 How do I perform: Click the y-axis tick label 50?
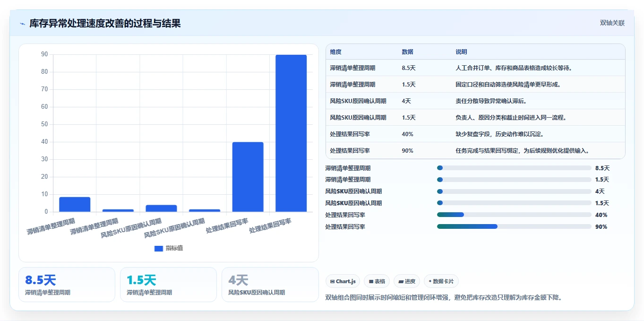tap(44, 124)
